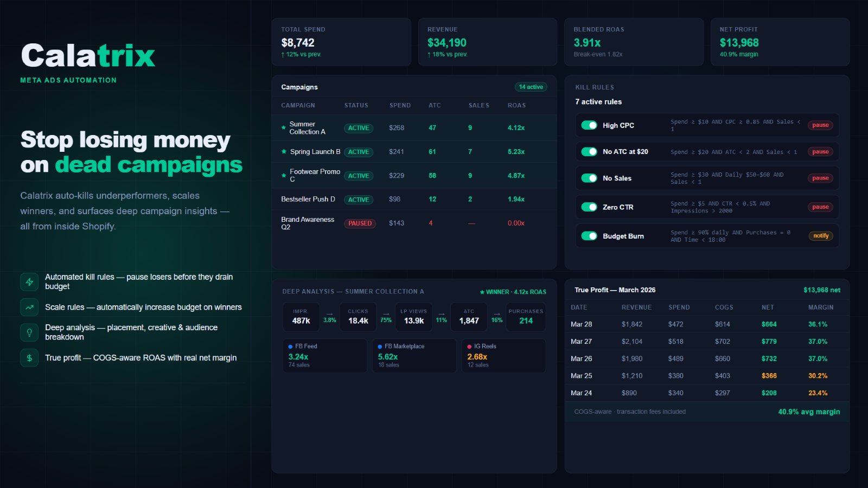
Task: Click the lightning bolt kill rules icon
Action: pyautogui.click(x=29, y=281)
